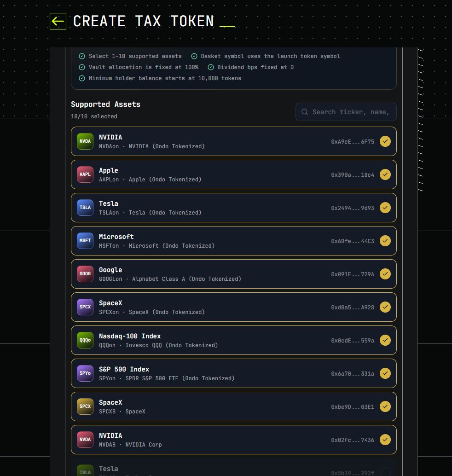The width and height of the screenshot is (452, 476).
Task: Click the gold SPCX asset icon
Action: point(85,406)
